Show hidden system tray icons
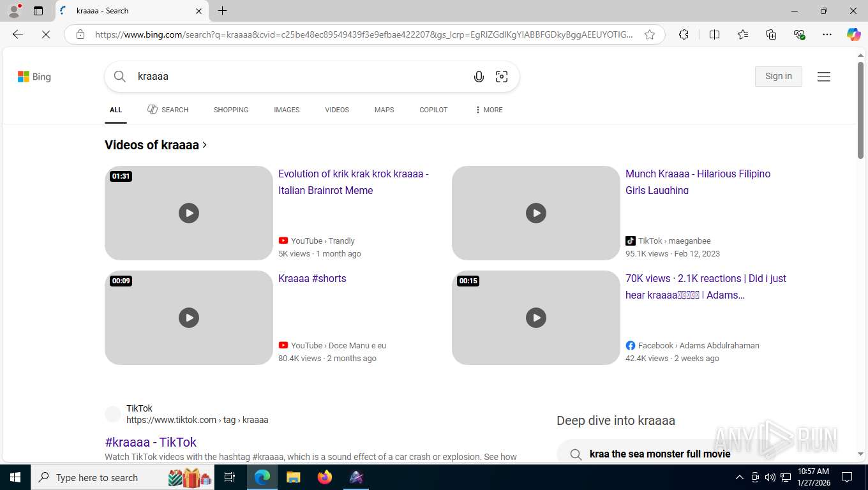 click(740, 477)
